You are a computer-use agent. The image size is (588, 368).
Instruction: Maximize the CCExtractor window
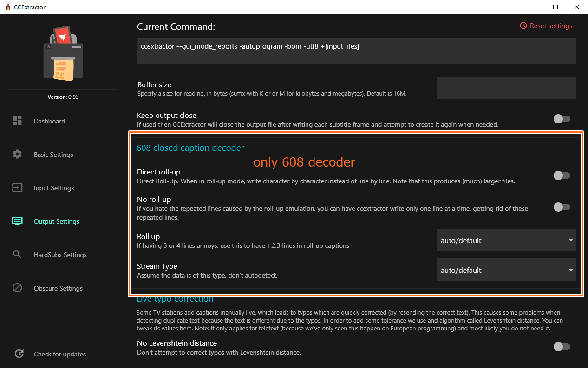coord(555,7)
